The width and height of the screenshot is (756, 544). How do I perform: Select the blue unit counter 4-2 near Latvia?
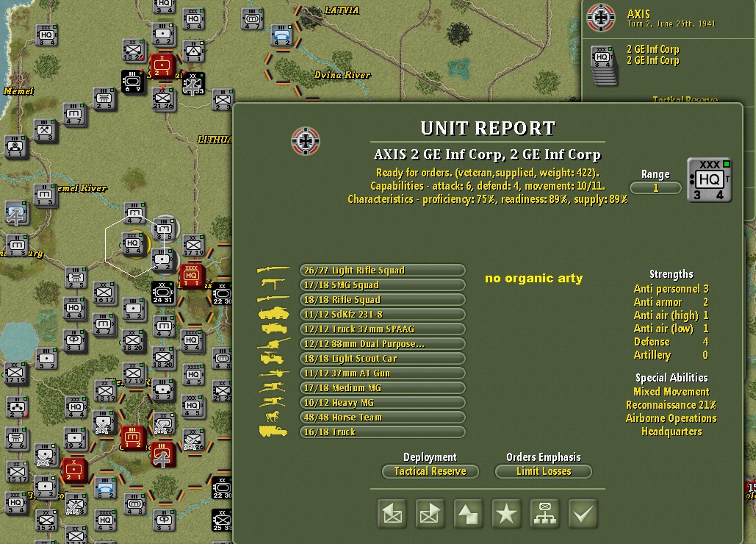pos(281,35)
